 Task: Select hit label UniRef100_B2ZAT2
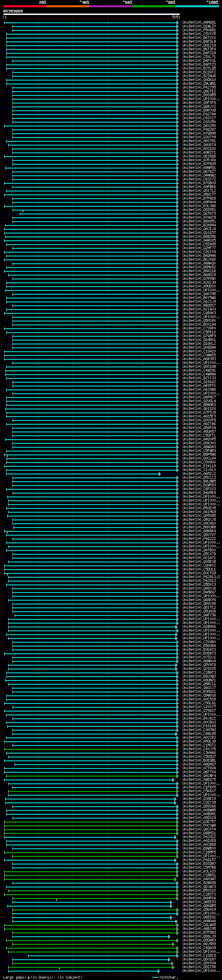tap(199, 72)
